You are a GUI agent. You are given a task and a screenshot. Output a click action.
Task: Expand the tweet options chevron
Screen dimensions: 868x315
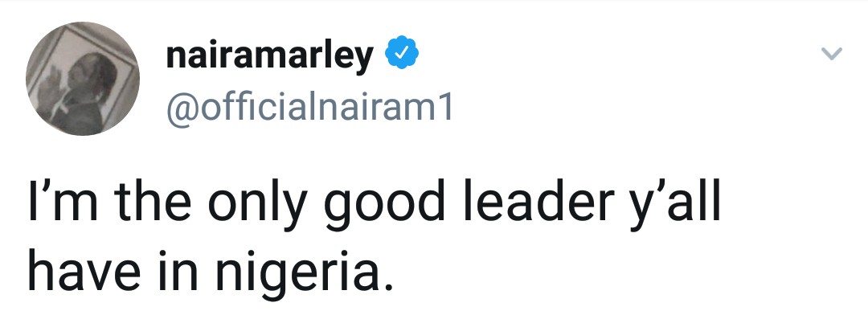831,53
